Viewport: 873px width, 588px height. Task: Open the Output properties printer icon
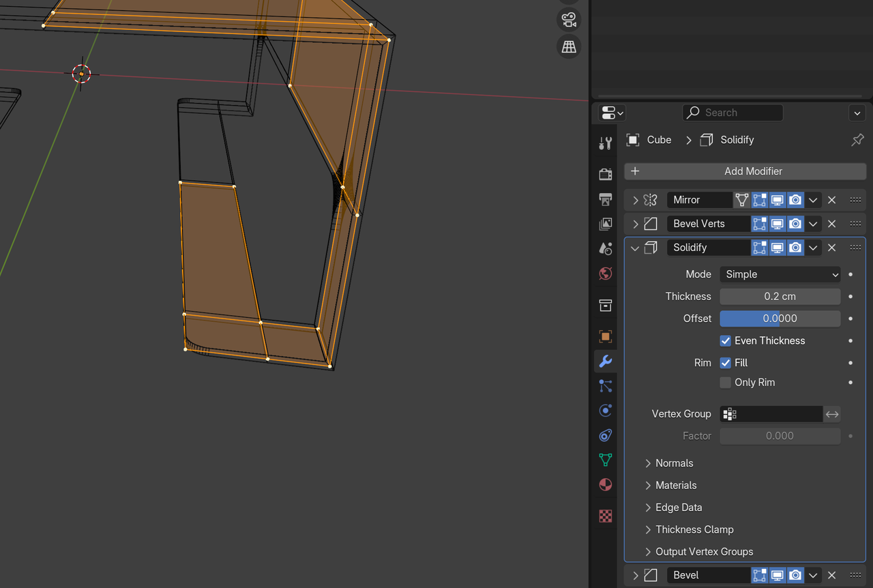605,199
